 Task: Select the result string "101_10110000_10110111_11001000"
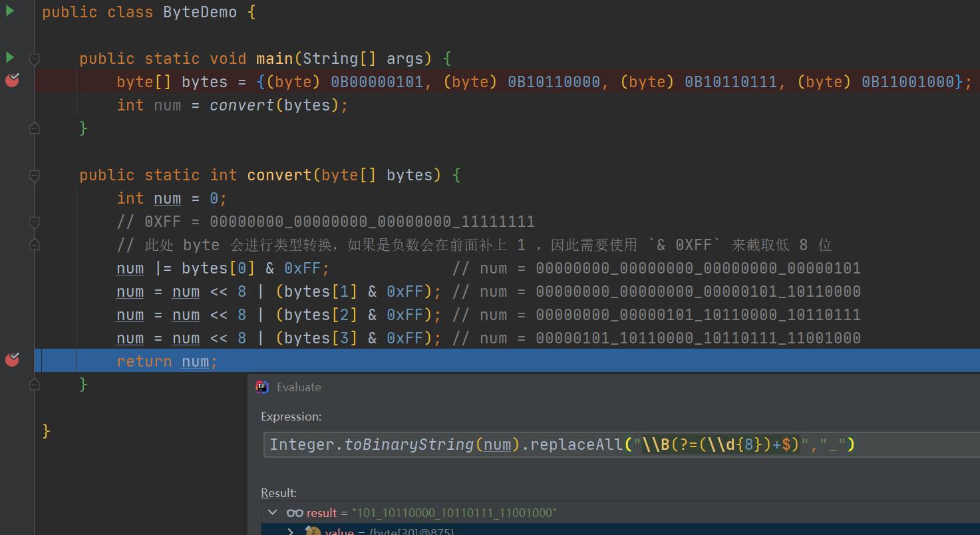pos(454,513)
